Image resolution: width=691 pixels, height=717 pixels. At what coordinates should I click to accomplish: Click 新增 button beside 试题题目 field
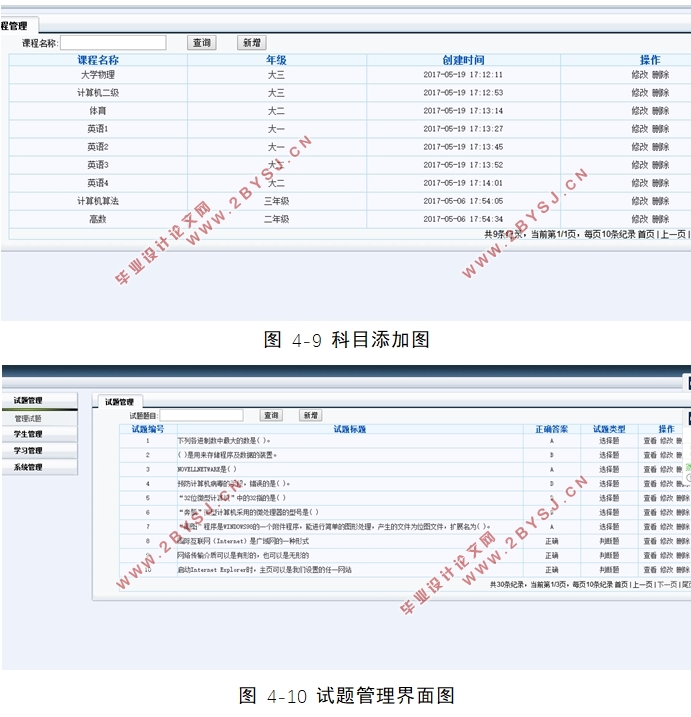tap(311, 415)
